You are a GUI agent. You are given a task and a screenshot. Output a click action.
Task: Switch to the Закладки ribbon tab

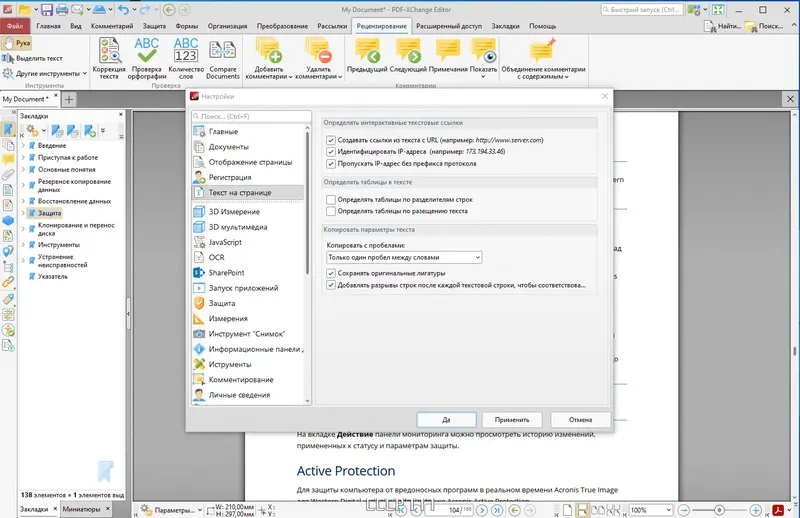point(505,26)
